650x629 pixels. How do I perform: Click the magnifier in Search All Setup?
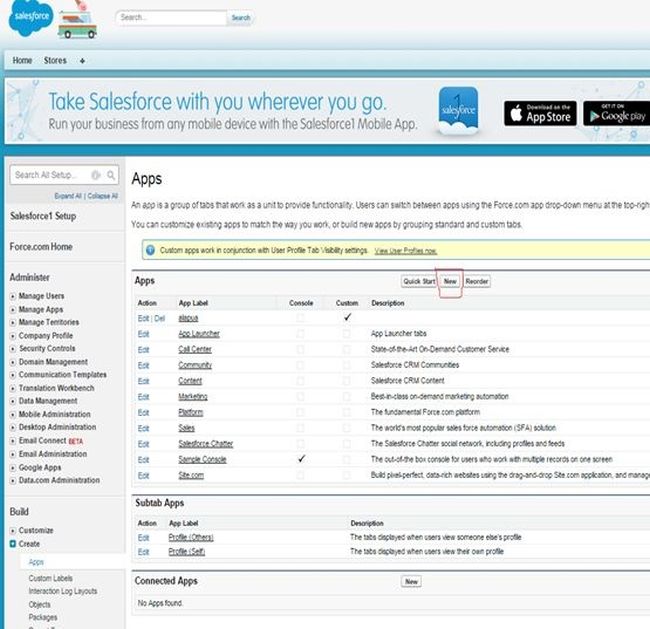coord(111,175)
